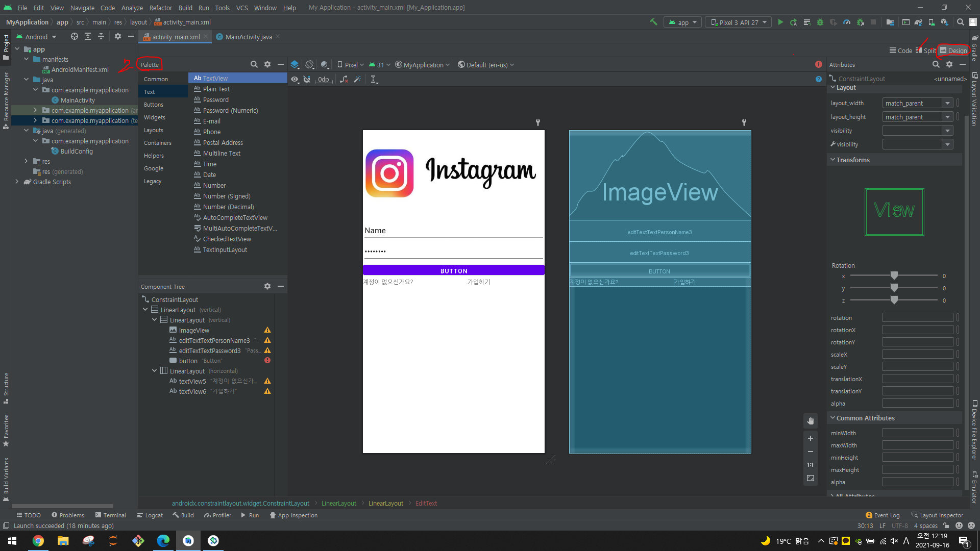Expand the res folder in project tree

pyautogui.click(x=26, y=161)
